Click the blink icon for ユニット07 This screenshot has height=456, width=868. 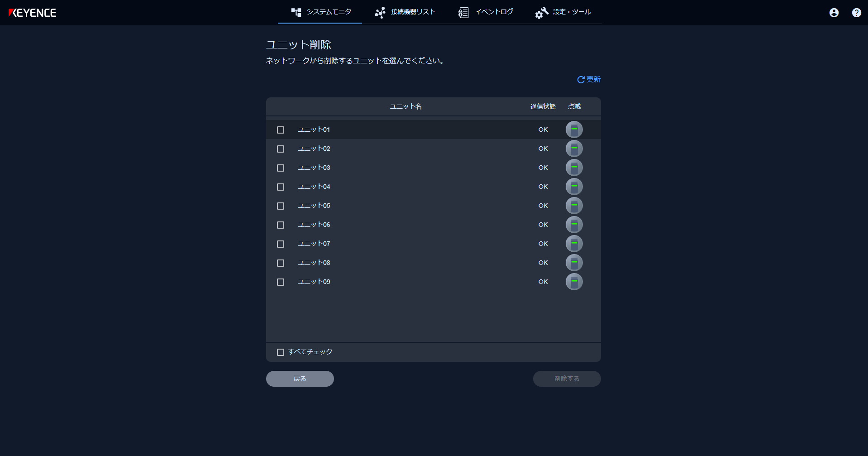pos(574,244)
